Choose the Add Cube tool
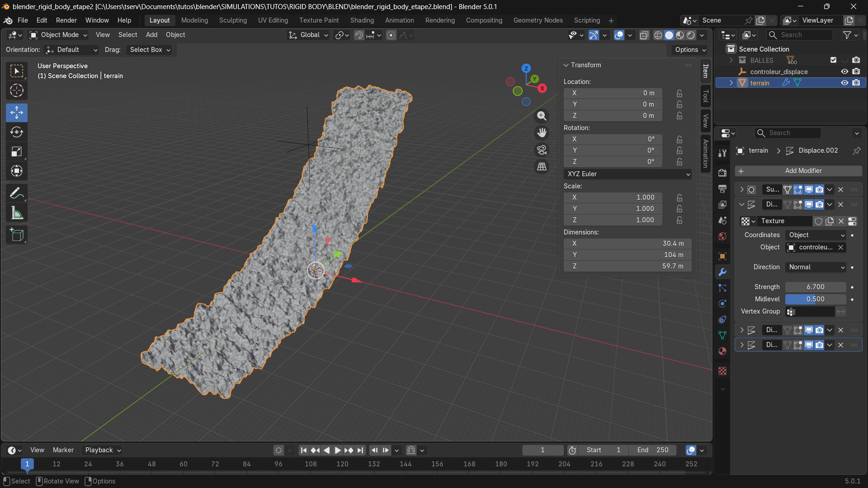This screenshot has height=488, width=868. click(x=17, y=235)
